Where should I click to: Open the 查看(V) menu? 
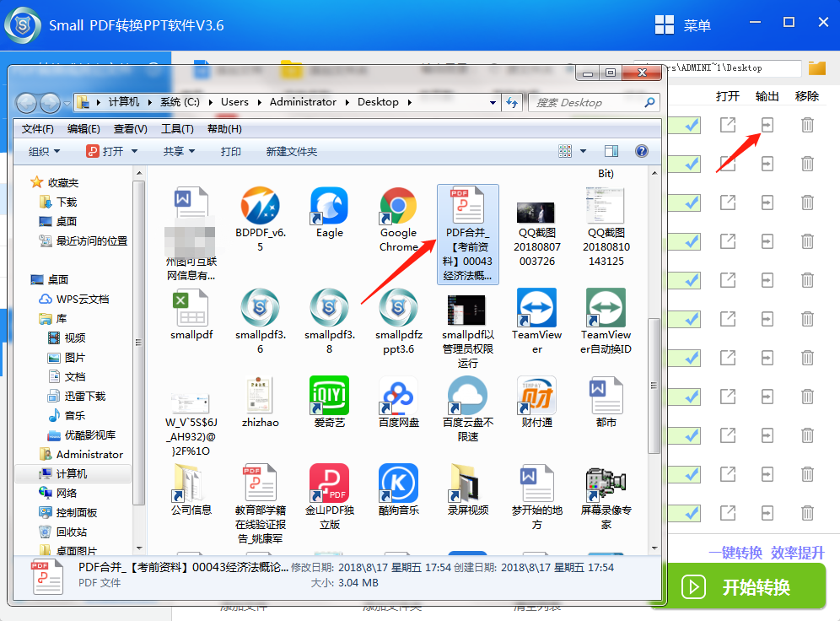click(130, 129)
